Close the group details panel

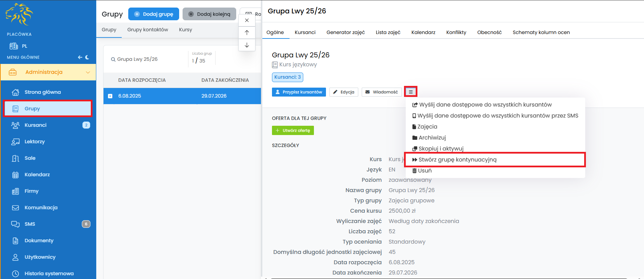(x=247, y=20)
